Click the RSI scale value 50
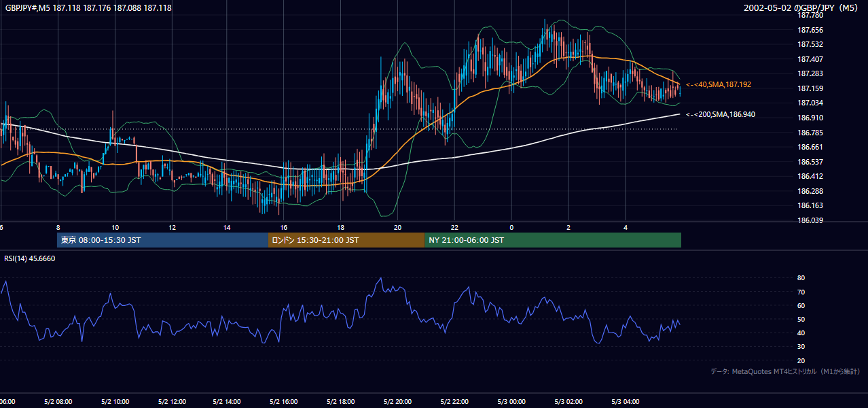Image resolution: width=868 pixels, height=408 pixels. (x=801, y=319)
